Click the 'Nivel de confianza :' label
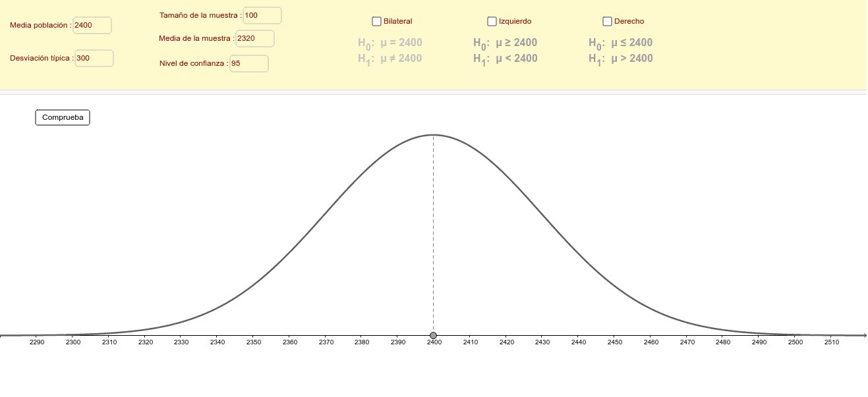This screenshot has height=397, width=868. (x=194, y=64)
